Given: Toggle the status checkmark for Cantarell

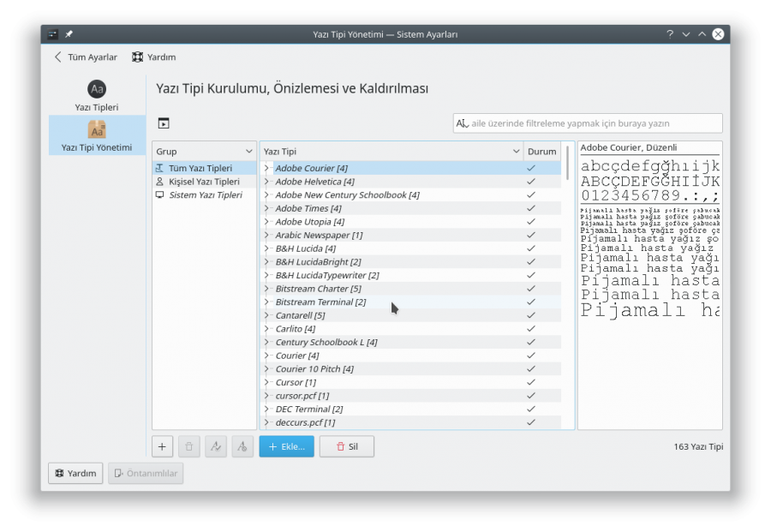Looking at the screenshot, I should (x=531, y=315).
